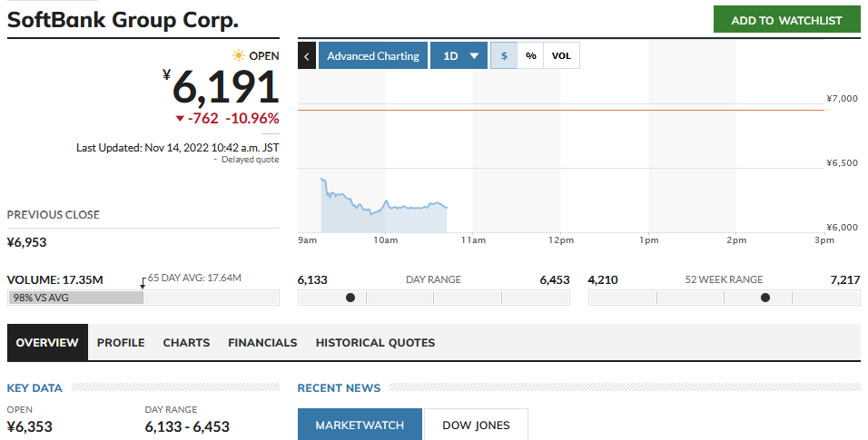Click the ¥6,500 chart axis label

pyautogui.click(x=842, y=163)
